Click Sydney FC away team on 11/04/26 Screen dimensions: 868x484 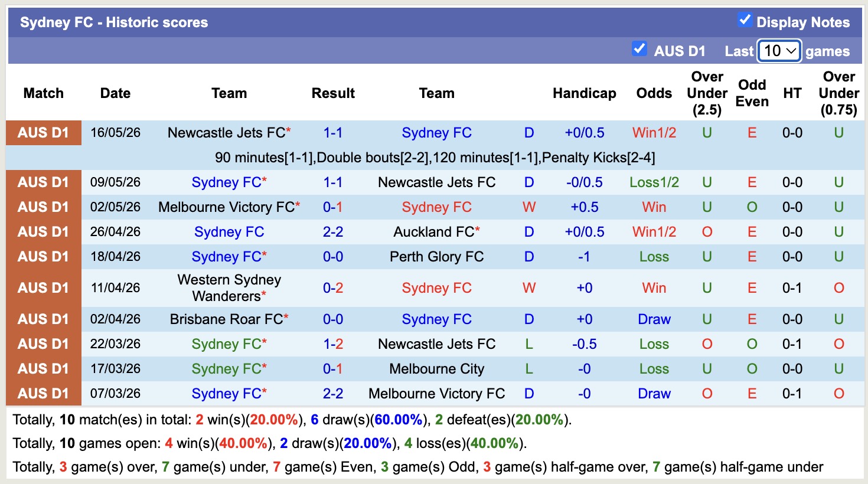pyautogui.click(x=437, y=288)
